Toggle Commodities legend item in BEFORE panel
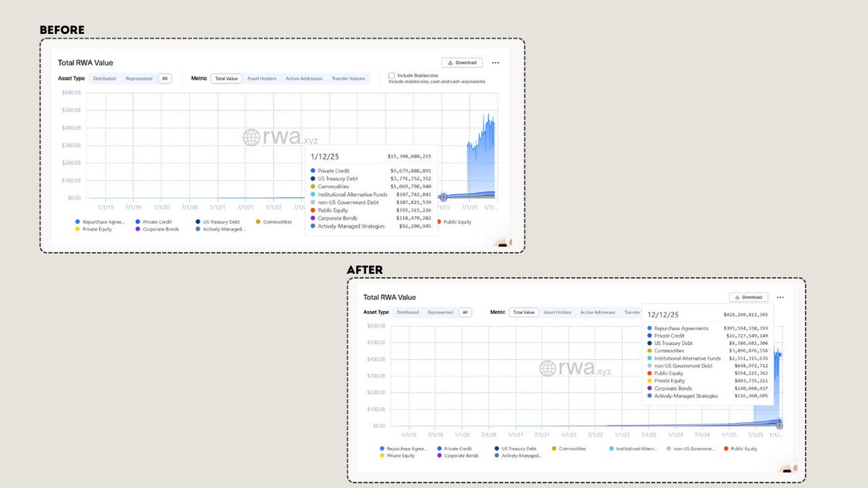The width and height of the screenshot is (868, 488). 273,222
